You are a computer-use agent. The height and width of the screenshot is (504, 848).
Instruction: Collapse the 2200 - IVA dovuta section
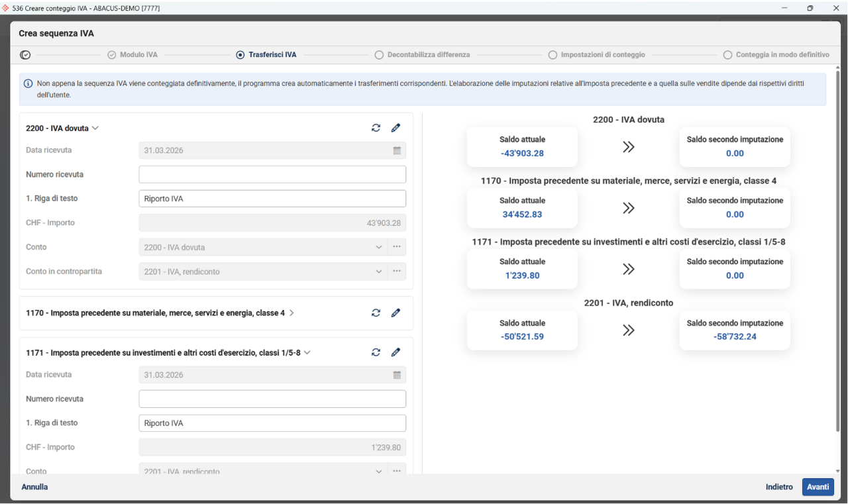pos(95,128)
